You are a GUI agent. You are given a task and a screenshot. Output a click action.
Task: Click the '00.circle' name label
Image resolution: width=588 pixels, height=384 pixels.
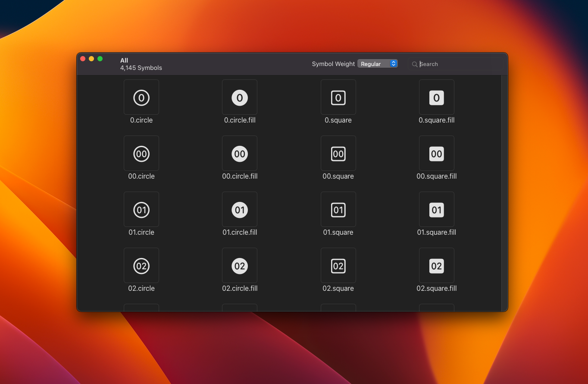[141, 176]
